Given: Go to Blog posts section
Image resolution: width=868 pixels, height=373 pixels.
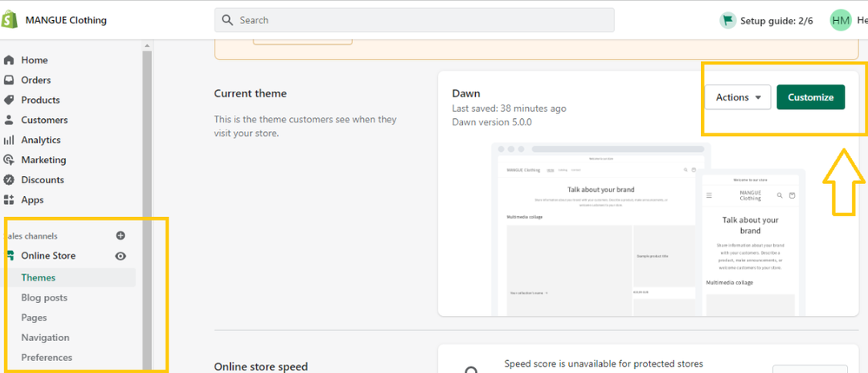Looking at the screenshot, I should point(44,297).
